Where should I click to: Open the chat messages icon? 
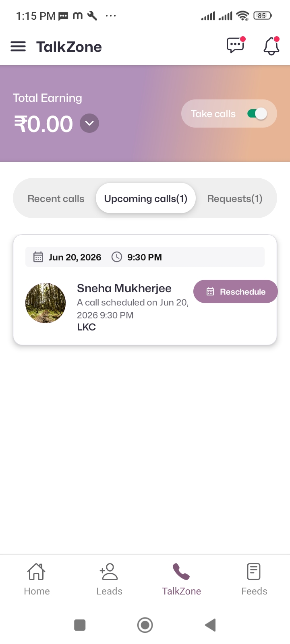236,45
